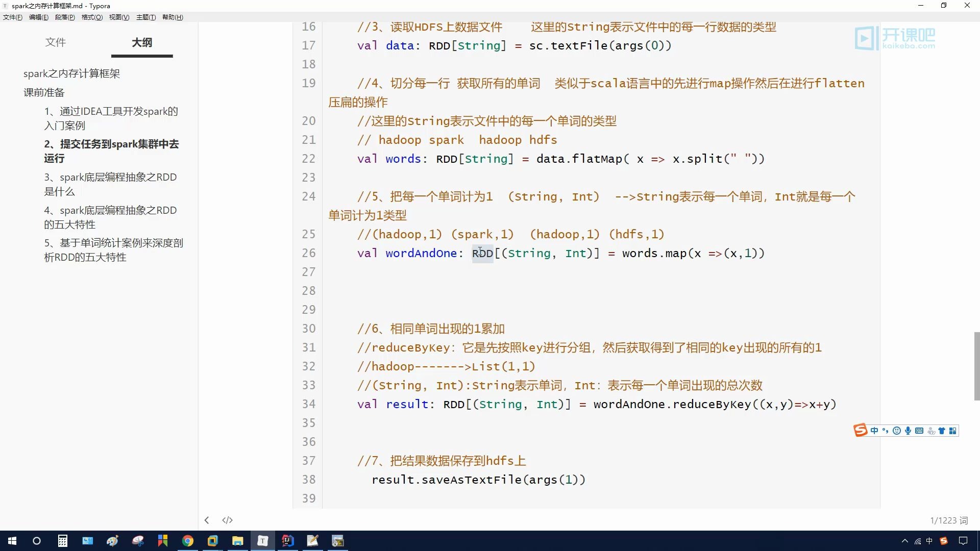
Task: Open the 段落(P) menu
Action: [x=65, y=17]
